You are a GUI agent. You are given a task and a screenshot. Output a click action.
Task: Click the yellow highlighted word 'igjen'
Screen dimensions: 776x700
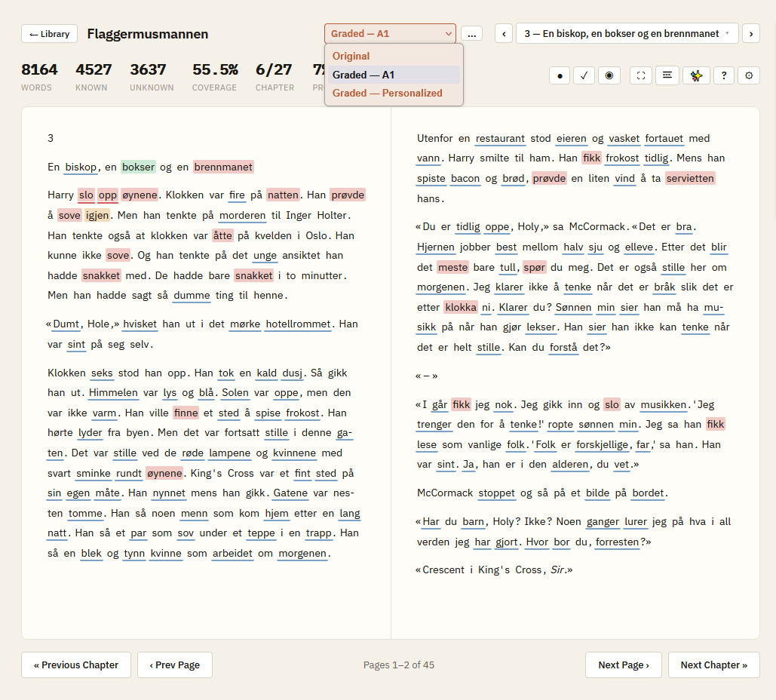97,215
